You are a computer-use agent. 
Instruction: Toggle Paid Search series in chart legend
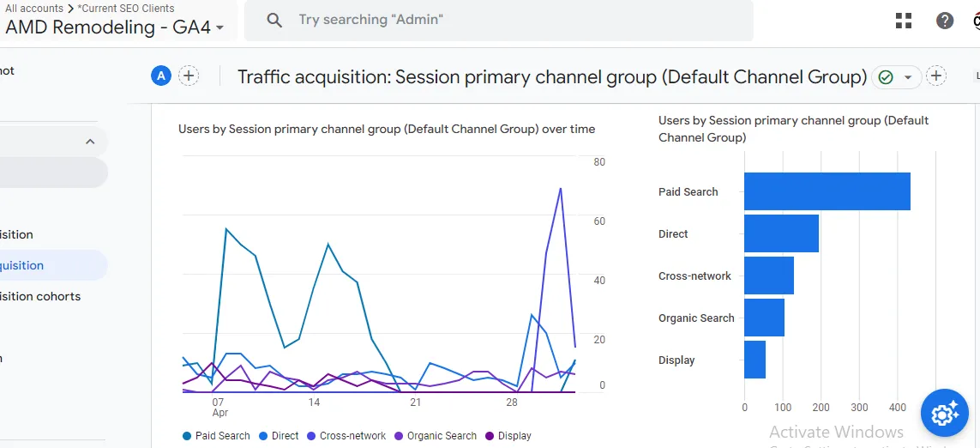[216, 436]
